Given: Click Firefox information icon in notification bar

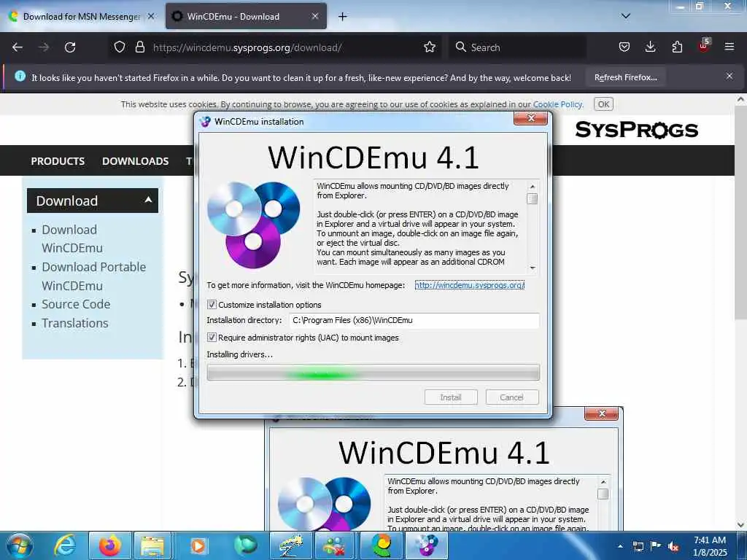Looking at the screenshot, I should 20,76.
